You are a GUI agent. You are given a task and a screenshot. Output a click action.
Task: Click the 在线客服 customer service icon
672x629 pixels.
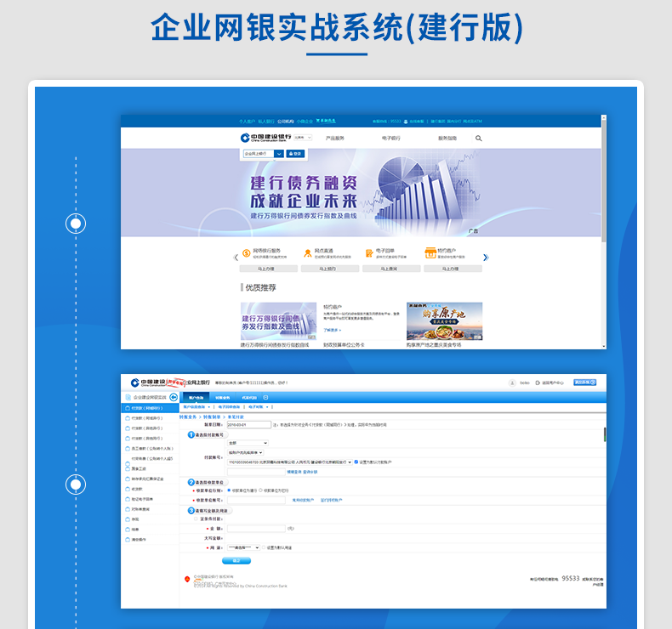click(406, 122)
